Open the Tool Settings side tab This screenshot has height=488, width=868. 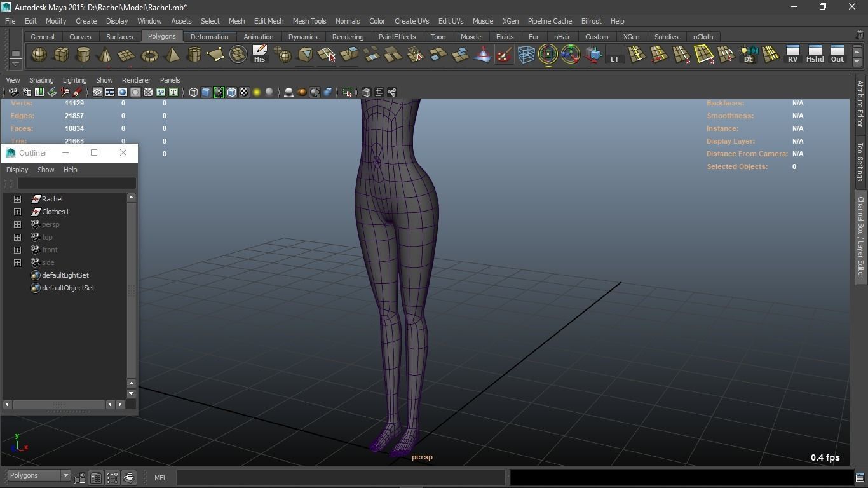[x=860, y=161]
